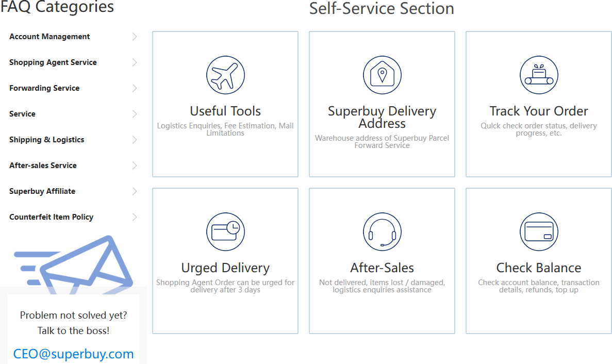Click the 'Problem not solved yet?' text
Image resolution: width=612 pixels, height=364 pixels.
[x=73, y=315]
